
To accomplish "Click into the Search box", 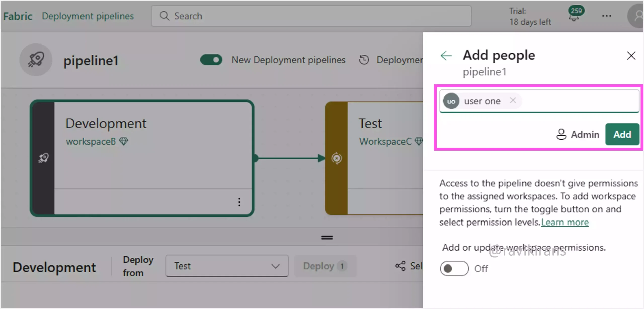I will pos(311,16).
